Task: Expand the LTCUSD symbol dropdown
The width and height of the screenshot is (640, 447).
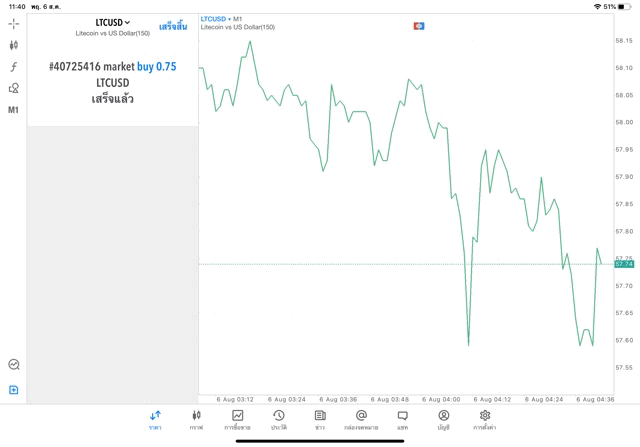Action: click(x=113, y=22)
